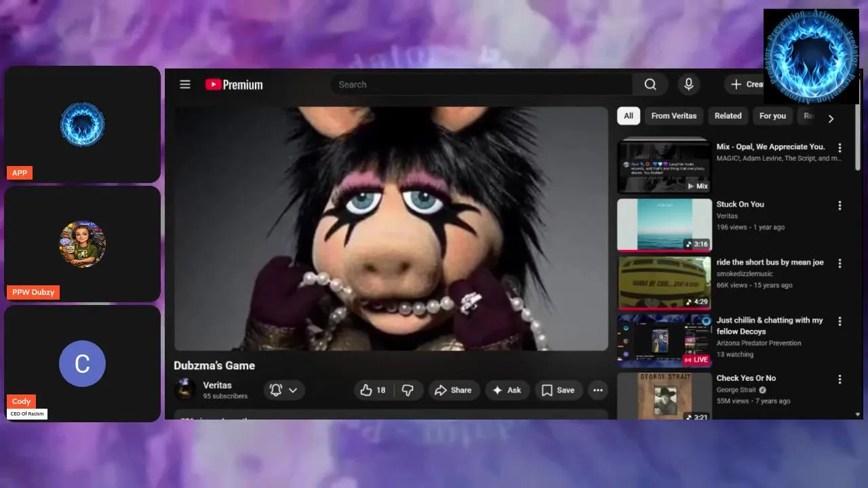Click the Arizona Predator Prevention flame logo
Image resolution: width=868 pixels, height=488 pixels.
point(811,56)
